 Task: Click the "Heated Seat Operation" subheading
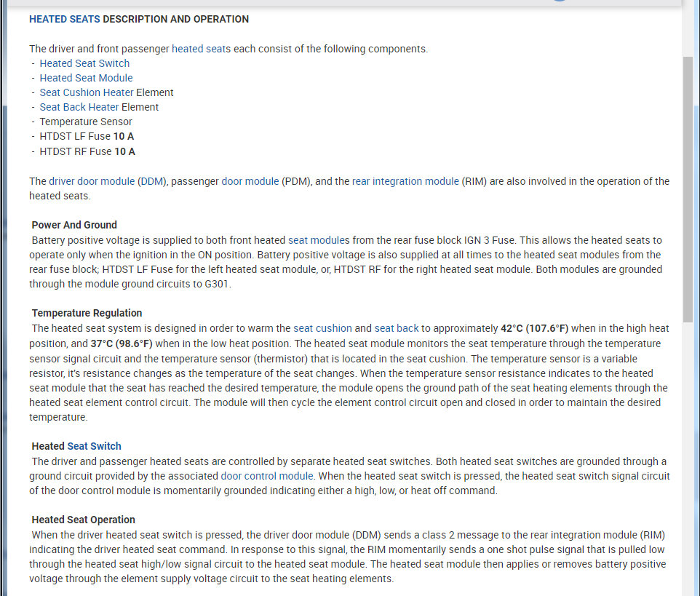83,520
